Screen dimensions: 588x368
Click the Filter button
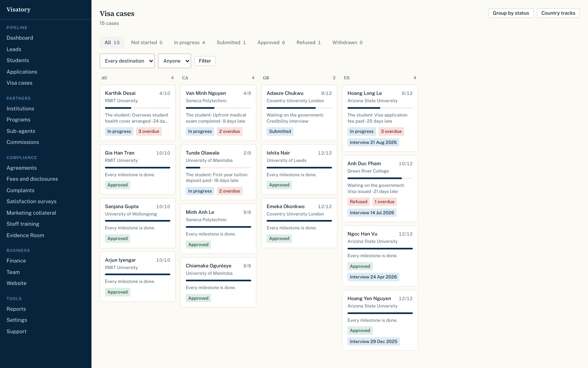205,61
